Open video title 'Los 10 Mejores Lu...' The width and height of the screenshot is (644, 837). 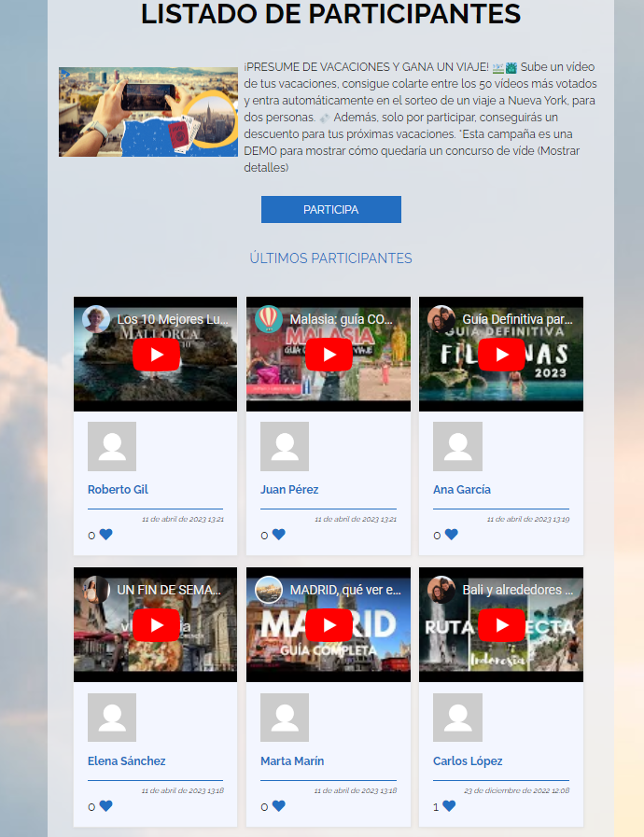coord(173,319)
